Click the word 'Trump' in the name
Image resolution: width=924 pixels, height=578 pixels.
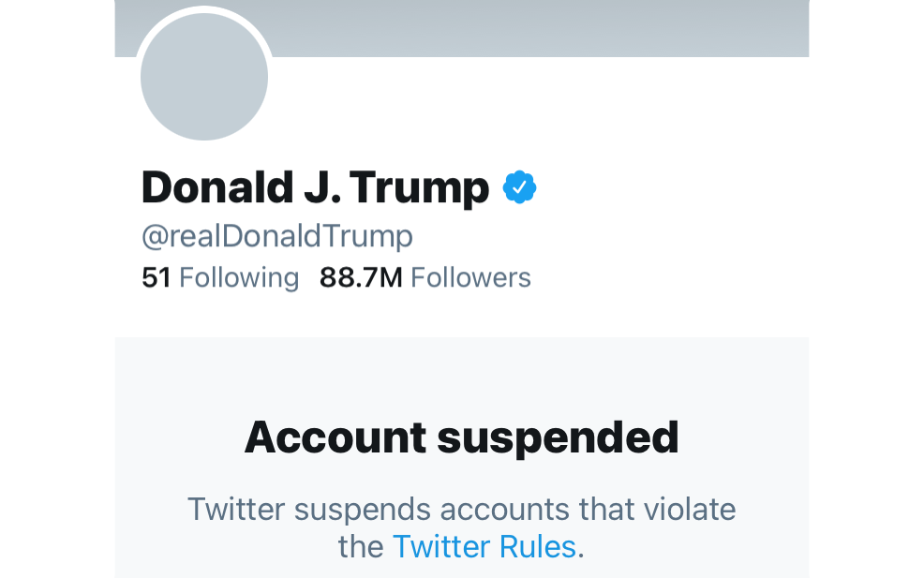(x=426, y=188)
